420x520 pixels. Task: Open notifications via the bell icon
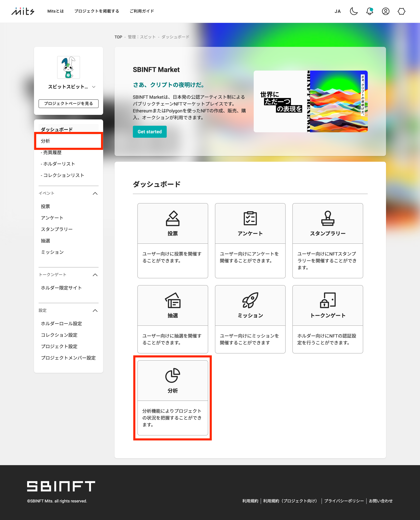click(x=370, y=11)
